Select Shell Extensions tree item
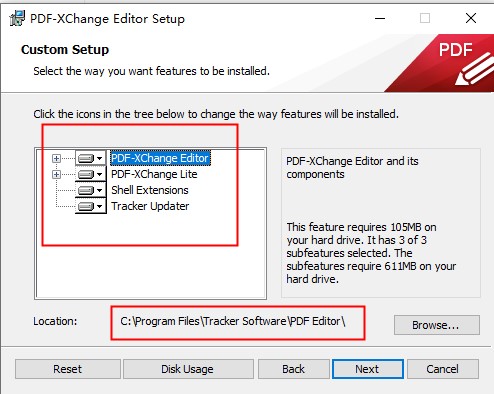 [150, 190]
